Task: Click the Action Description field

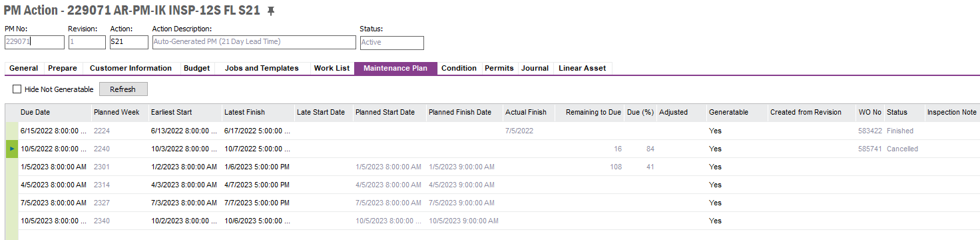Action: (254, 42)
